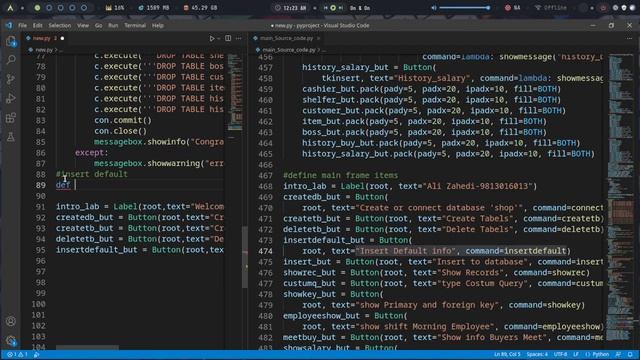Open the Testing flask view
Viewport: 640px width, 360px height.
point(11,137)
